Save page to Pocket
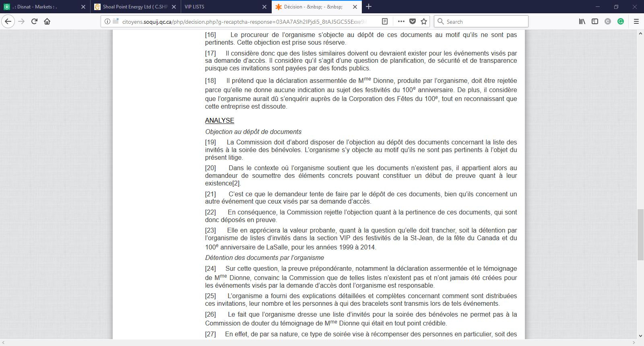This screenshot has height=346, width=644. [413, 21]
